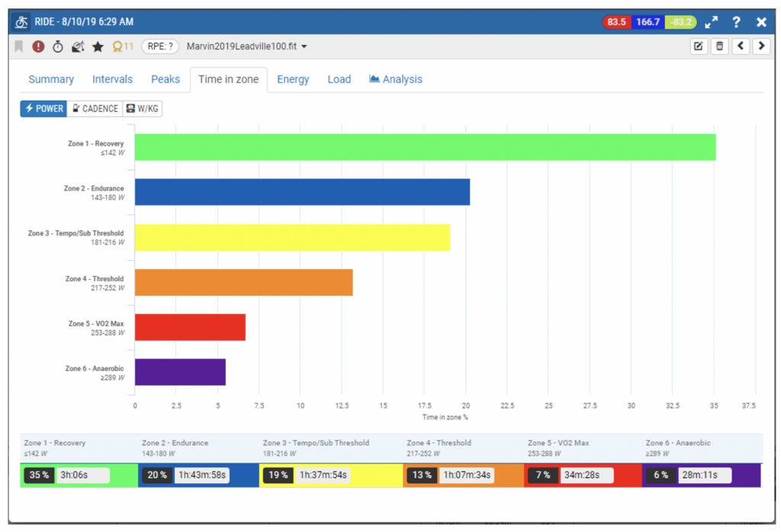781x532 pixels.
Task: Switch to the Summary tab
Action: pos(51,79)
